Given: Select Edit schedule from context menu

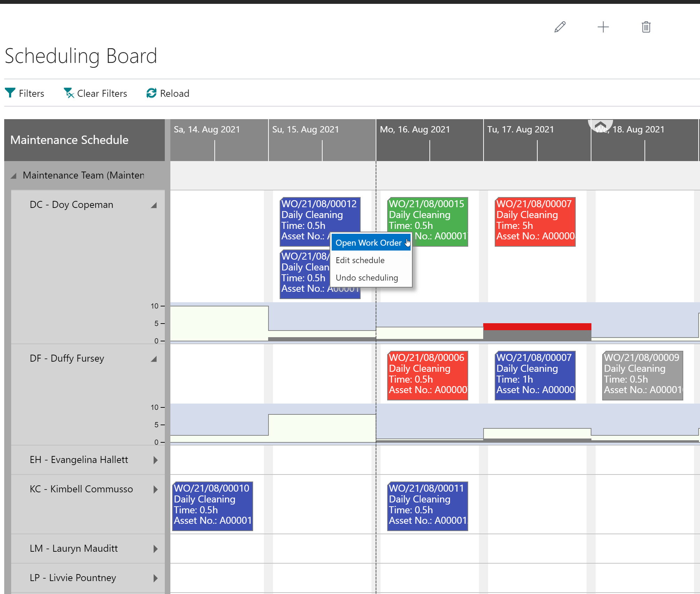Looking at the screenshot, I should 360,259.
